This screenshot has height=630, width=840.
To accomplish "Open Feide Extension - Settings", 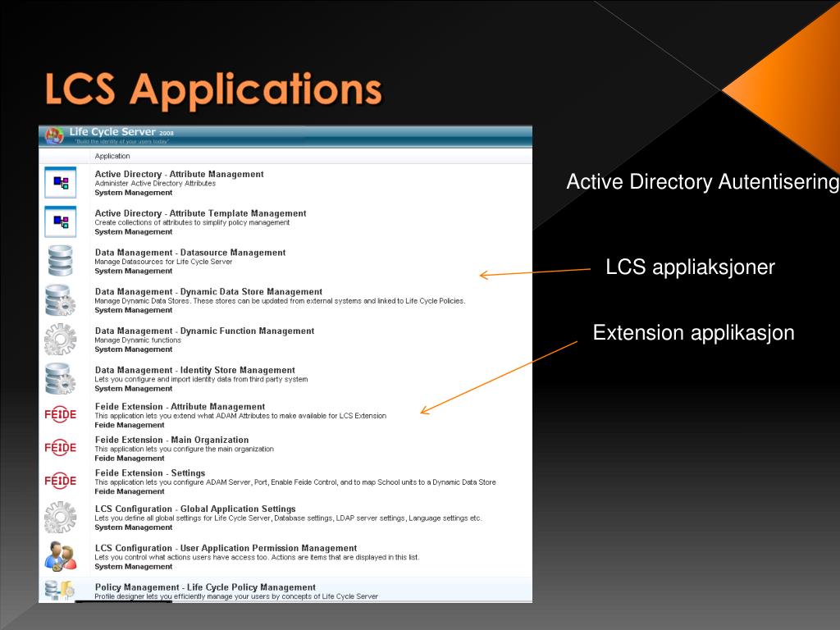I will point(150,473).
